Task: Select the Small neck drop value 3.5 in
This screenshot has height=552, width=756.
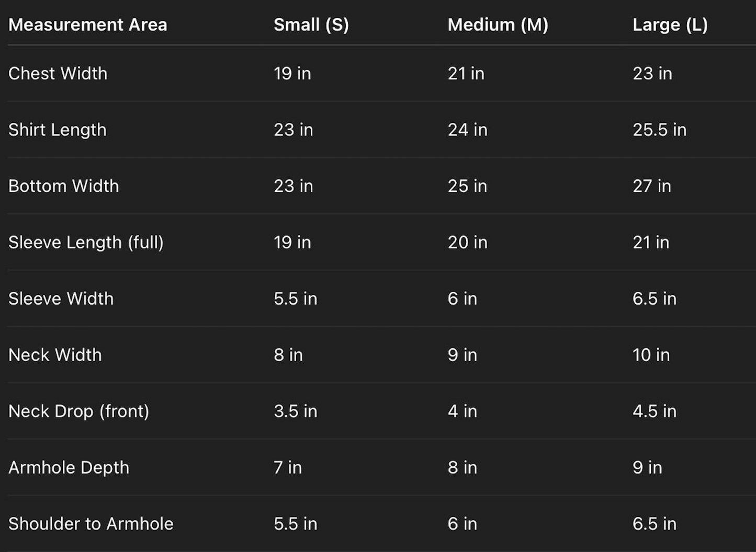Action: tap(295, 411)
